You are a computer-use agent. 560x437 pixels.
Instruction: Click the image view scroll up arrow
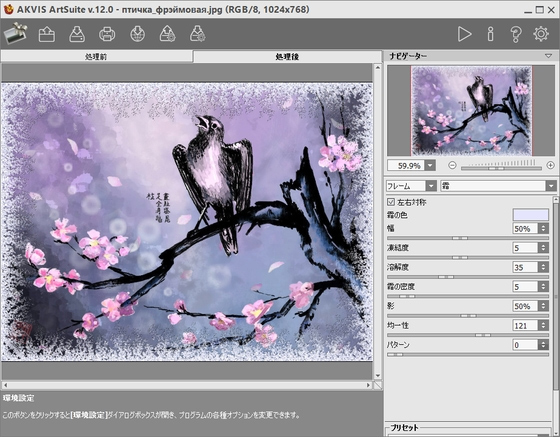tap(378, 67)
